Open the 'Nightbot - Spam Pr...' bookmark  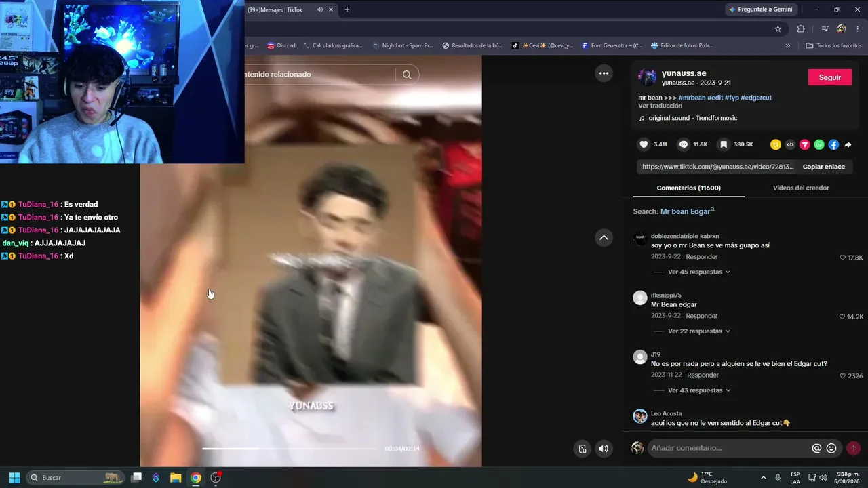403,45
